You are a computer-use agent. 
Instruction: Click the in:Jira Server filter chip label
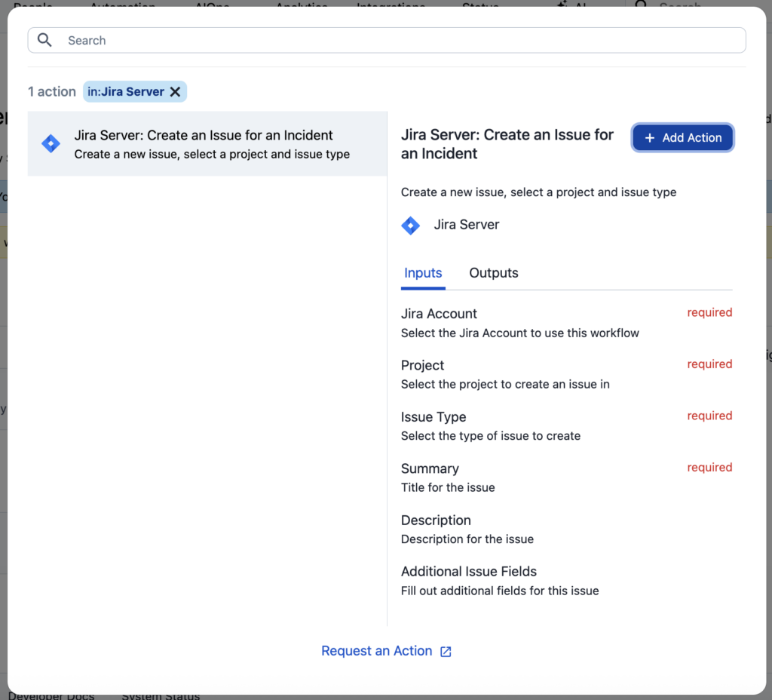click(x=126, y=92)
